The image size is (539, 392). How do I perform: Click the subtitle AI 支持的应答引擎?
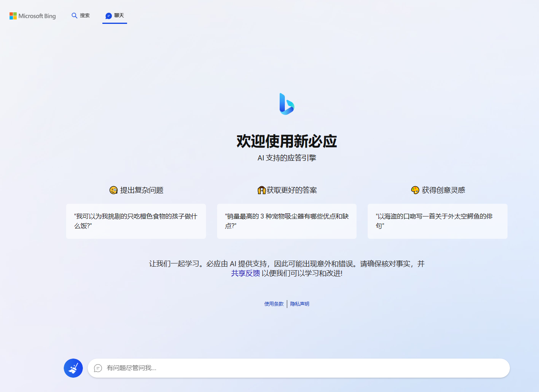pos(286,157)
